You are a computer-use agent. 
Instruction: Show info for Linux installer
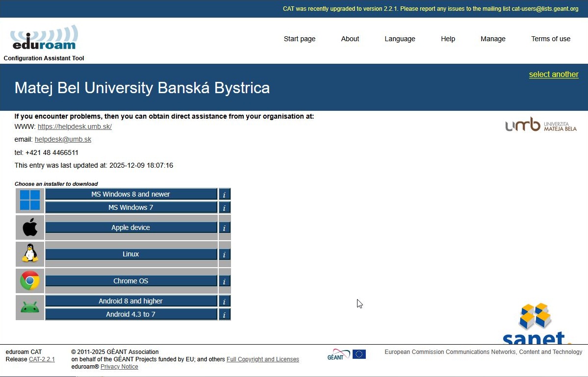[224, 254]
